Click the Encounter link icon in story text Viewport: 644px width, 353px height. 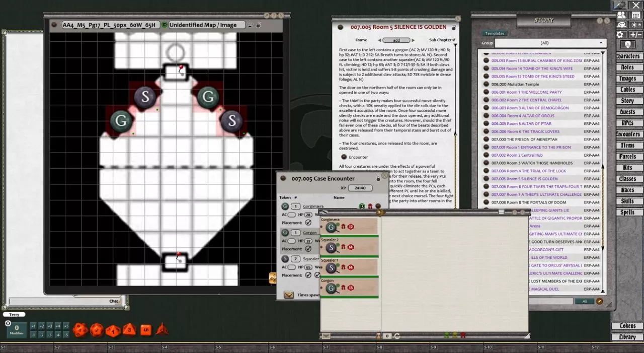(344, 157)
